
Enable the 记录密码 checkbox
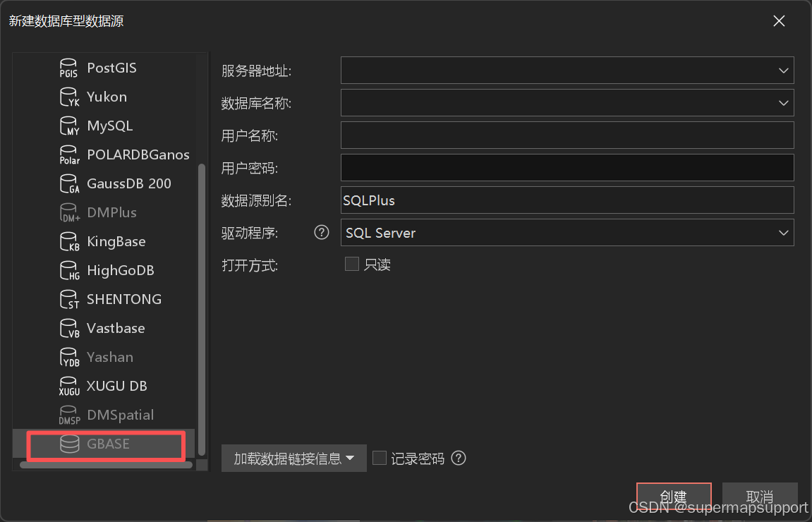(379, 458)
